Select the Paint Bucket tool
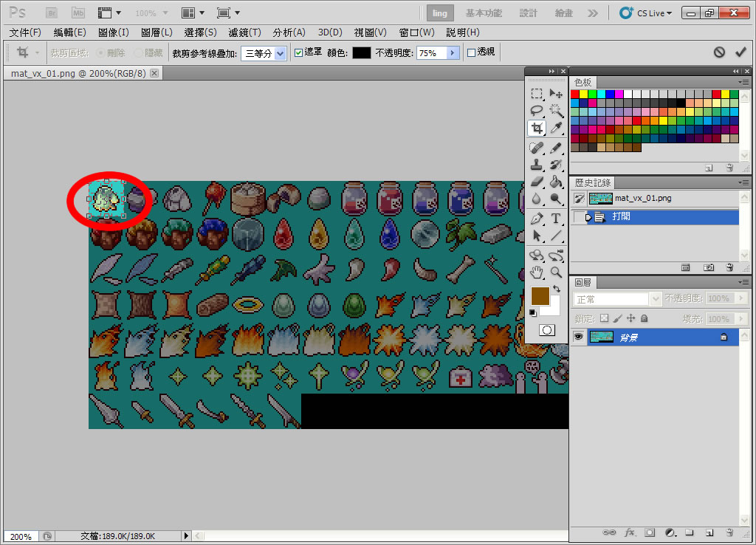This screenshot has width=756, height=545. pos(556,182)
